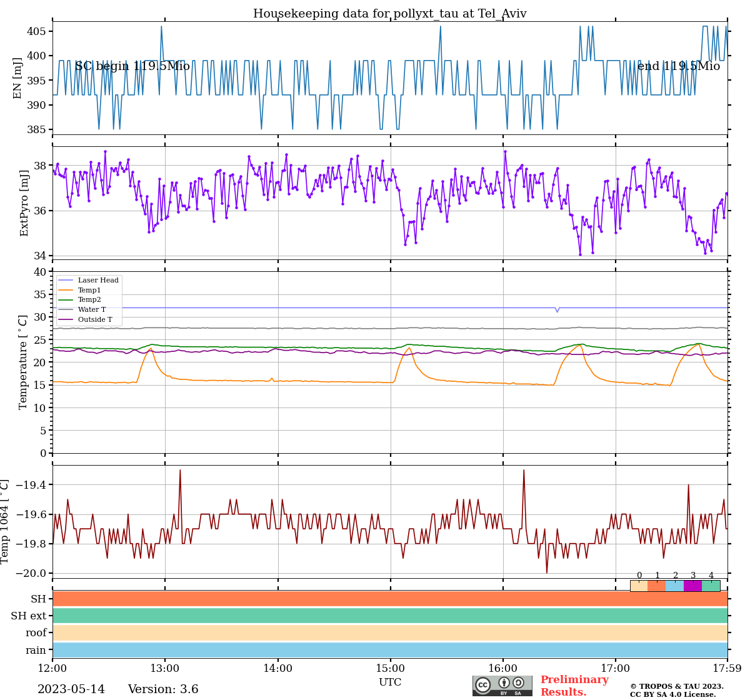Click the 'UTC' x-axis label
Image resolution: width=750 pixels, height=700 pixels.
390,682
